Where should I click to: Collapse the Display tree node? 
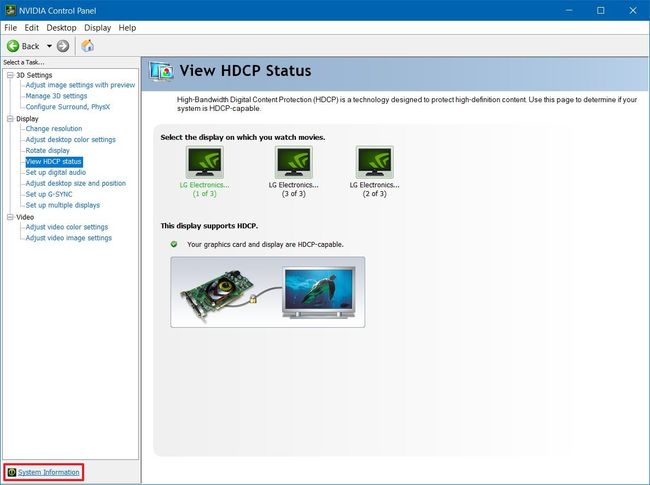10,119
